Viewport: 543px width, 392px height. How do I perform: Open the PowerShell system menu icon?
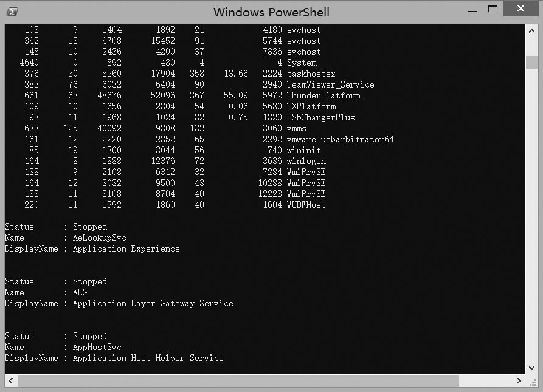point(12,12)
